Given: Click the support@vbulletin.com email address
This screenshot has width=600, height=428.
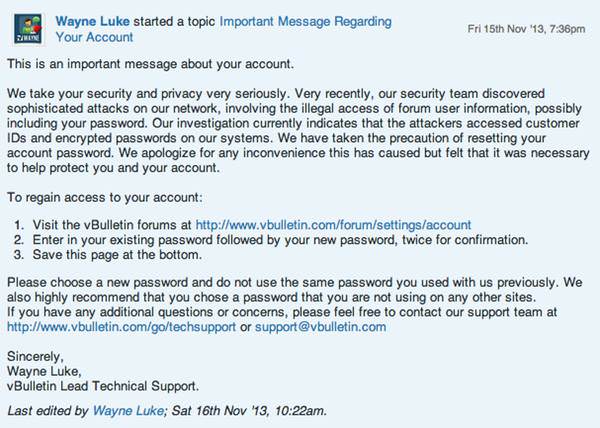Looking at the screenshot, I should click(321, 327).
